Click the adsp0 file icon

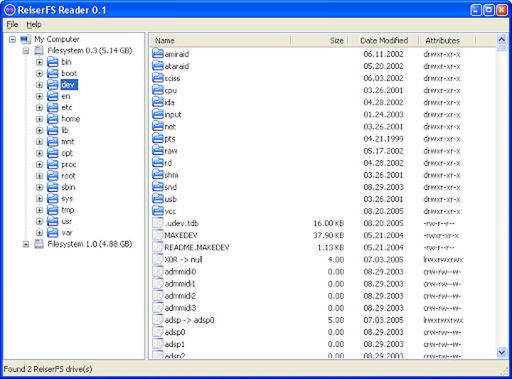[158, 332]
